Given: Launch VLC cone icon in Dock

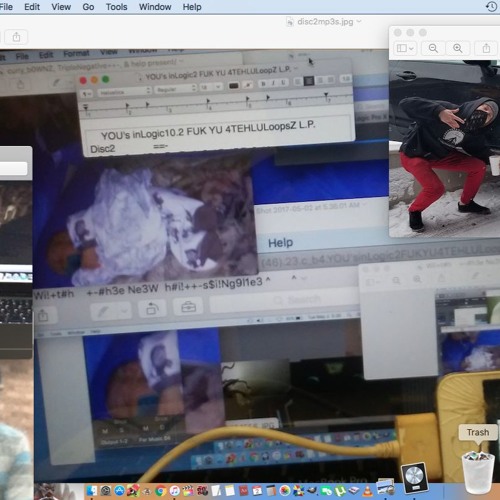Looking at the screenshot, I should point(367,491).
